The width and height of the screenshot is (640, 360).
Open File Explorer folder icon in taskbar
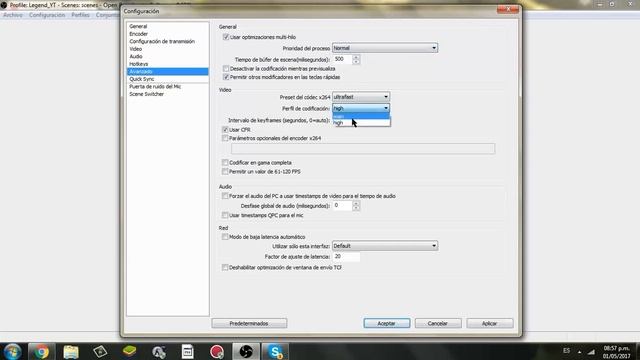[x=71, y=351]
